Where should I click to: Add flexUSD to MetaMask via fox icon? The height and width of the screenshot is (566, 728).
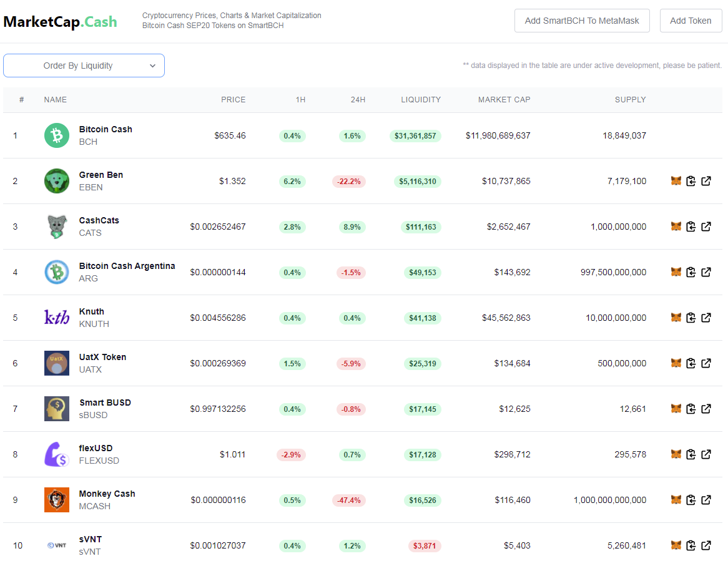[x=676, y=454]
